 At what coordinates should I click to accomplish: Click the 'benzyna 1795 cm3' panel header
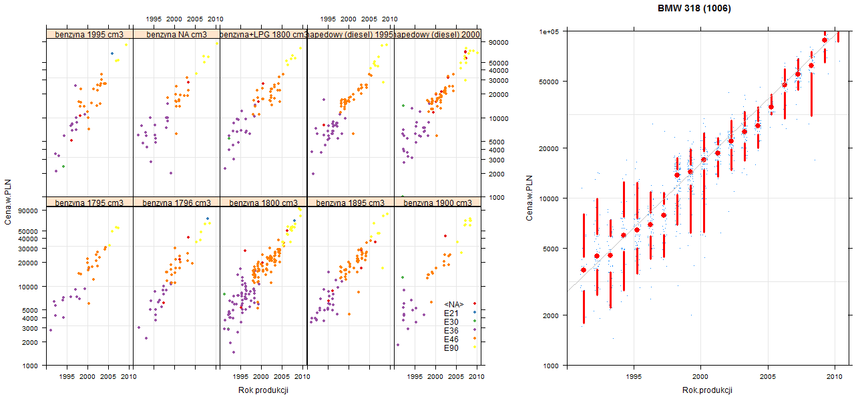pos(89,203)
